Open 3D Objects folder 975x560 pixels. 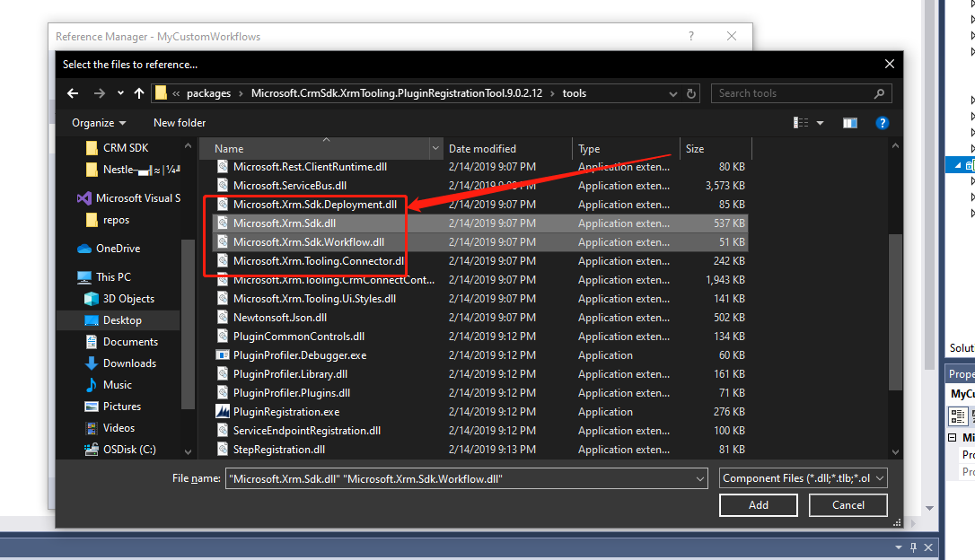click(x=120, y=299)
